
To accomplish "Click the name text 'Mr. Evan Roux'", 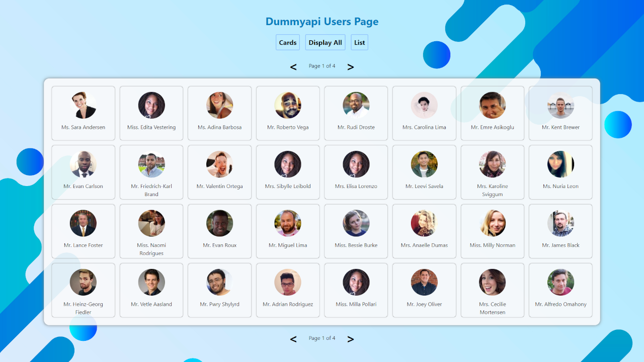I will (220, 245).
